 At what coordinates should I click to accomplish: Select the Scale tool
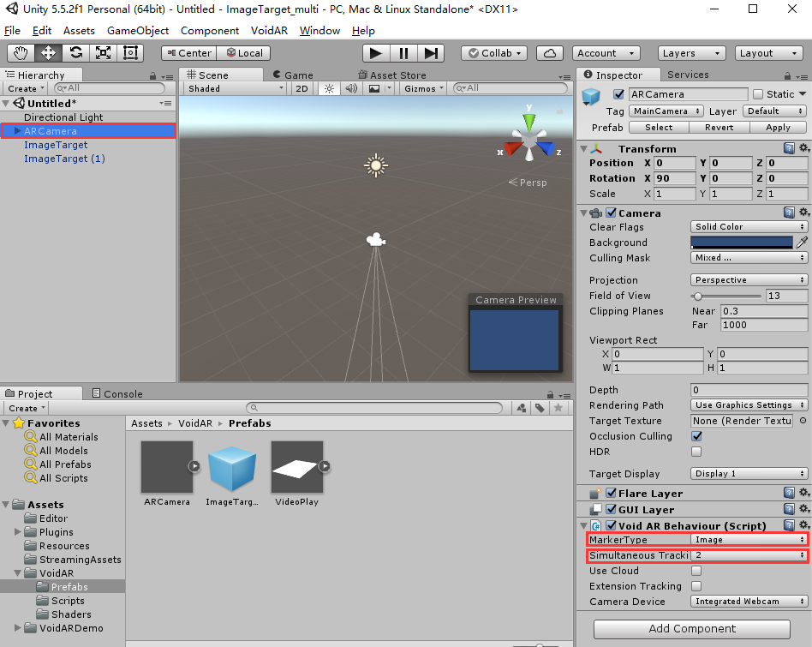click(x=103, y=53)
